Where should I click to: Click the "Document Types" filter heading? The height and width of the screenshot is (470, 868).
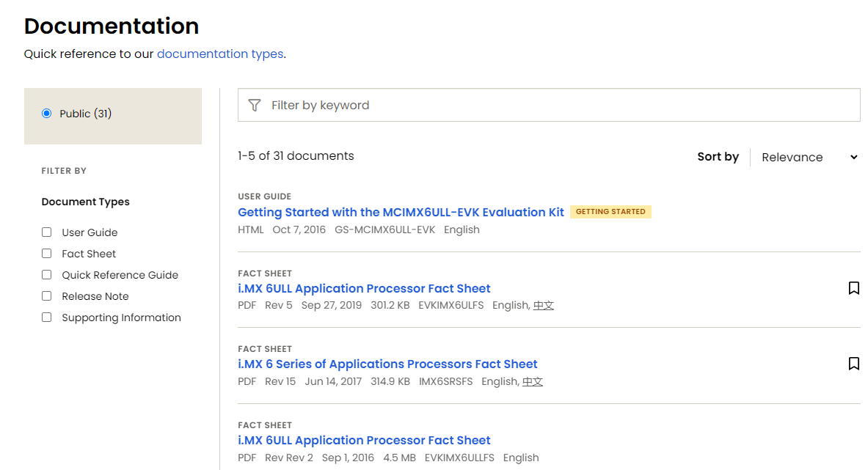85,202
